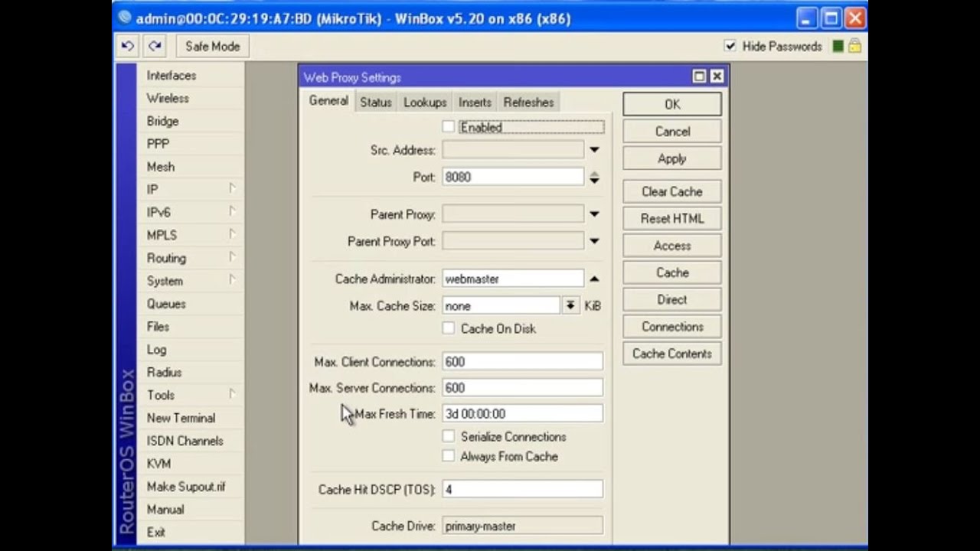Screen dimensions: 980x551
Task: Maximize the Web Proxy Settings dialog
Action: [x=699, y=77]
